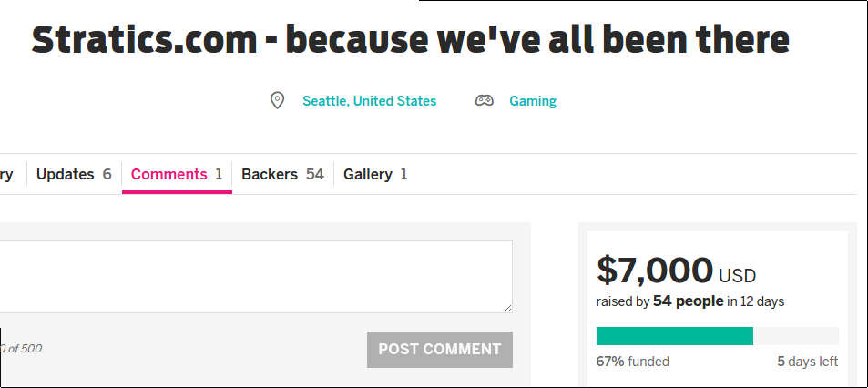This screenshot has width=868, height=388.
Task: Click the comment box resize handle
Action: (x=507, y=308)
